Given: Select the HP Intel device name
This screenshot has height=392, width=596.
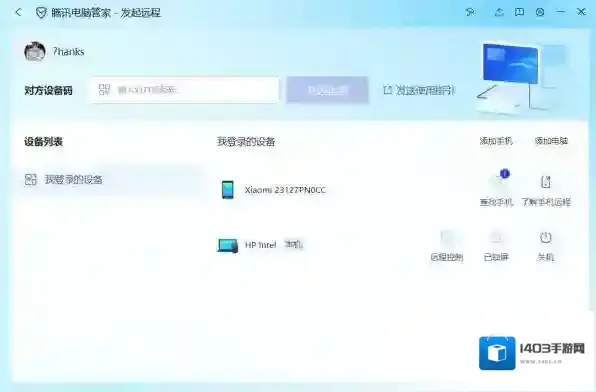Looking at the screenshot, I should (x=260, y=245).
